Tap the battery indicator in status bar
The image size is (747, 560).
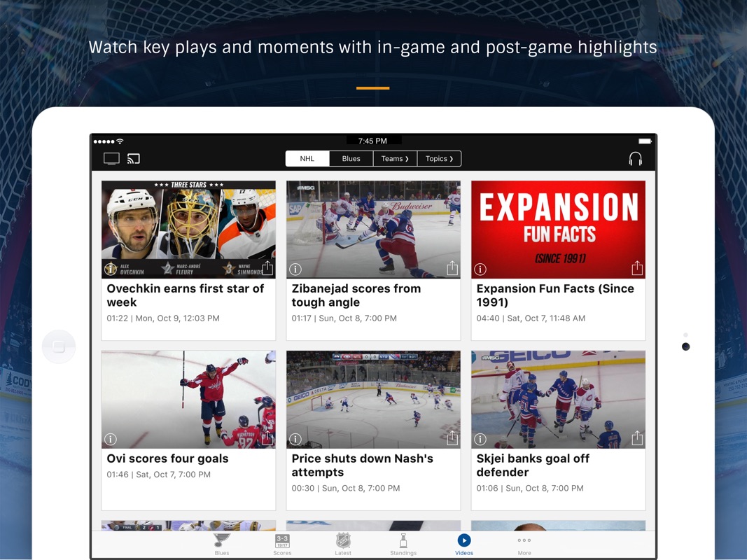pyautogui.click(x=645, y=141)
